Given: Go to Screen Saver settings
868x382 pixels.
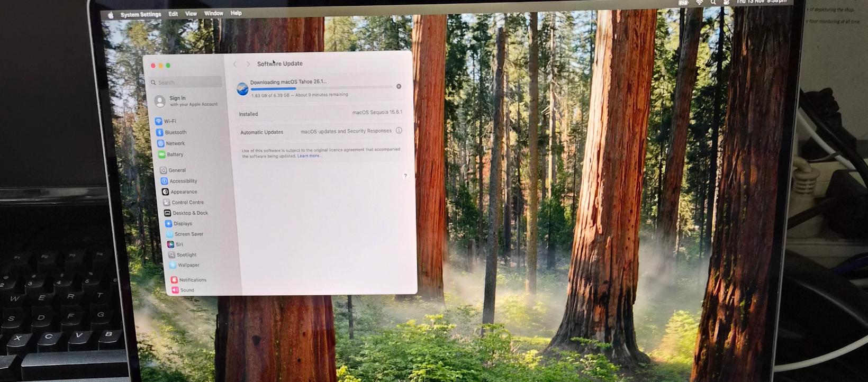Looking at the screenshot, I should (185, 234).
